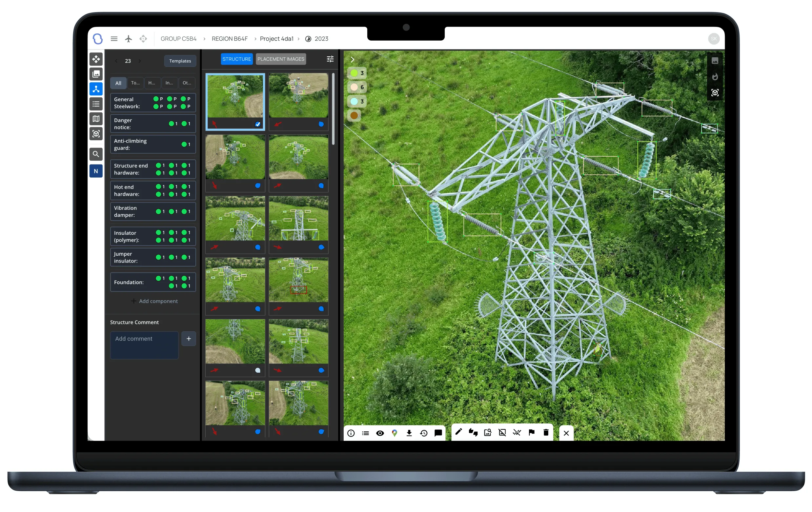Click the brown annotation color swatch
Viewport: 812px width, 512px height.
pyautogui.click(x=354, y=115)
